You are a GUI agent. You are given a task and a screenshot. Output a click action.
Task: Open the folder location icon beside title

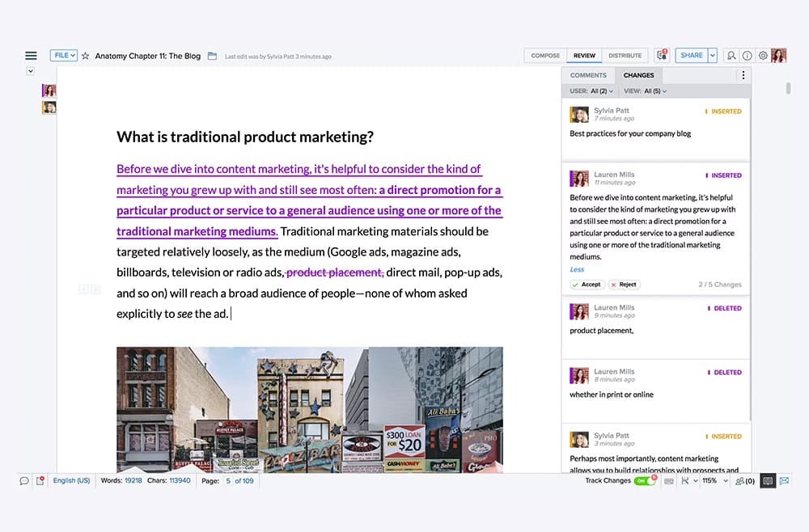[x=212, y=56]
